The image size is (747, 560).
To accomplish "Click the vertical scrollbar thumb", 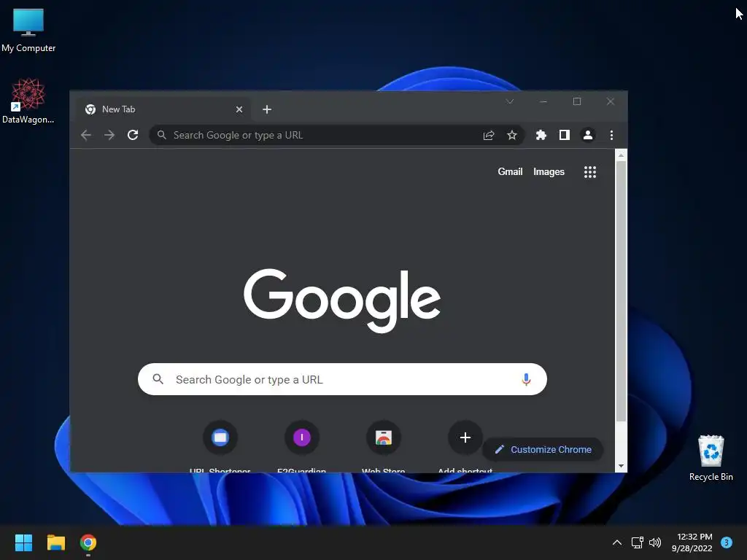I will click(621, 292).
